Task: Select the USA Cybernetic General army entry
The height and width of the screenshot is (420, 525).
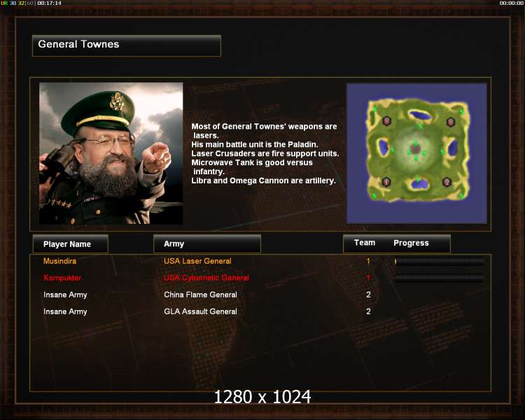Action: [x=206, y=278]
